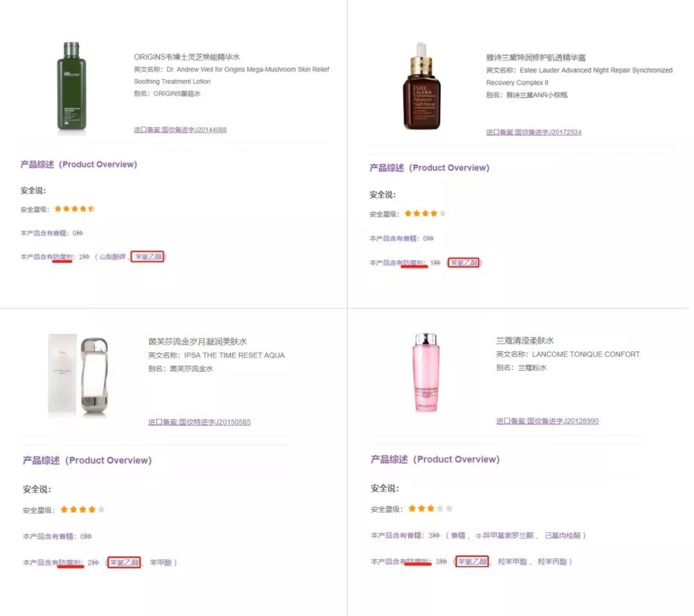The height and width of the screenshot is (616, 694).
Task: Click the Estee Lauder brown bottle image
Action: point(421,87)
